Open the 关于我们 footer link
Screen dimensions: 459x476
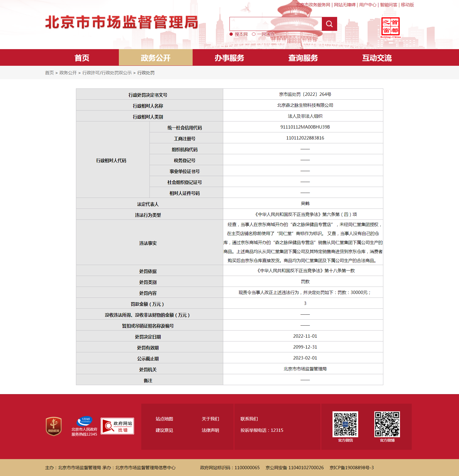coord(210,419)
